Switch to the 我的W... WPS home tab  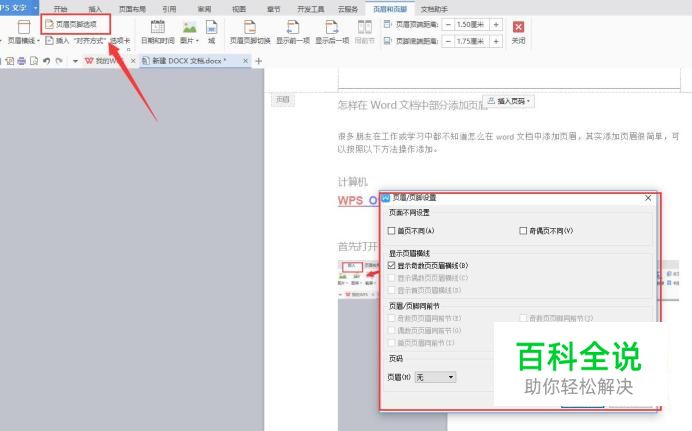pyautogui.click(x=104, y=61)
